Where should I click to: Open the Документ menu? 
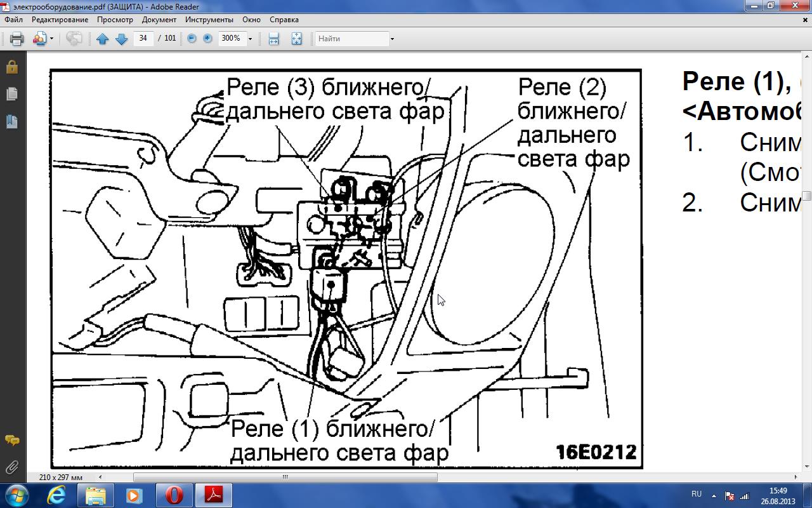(x=159, y=20)
